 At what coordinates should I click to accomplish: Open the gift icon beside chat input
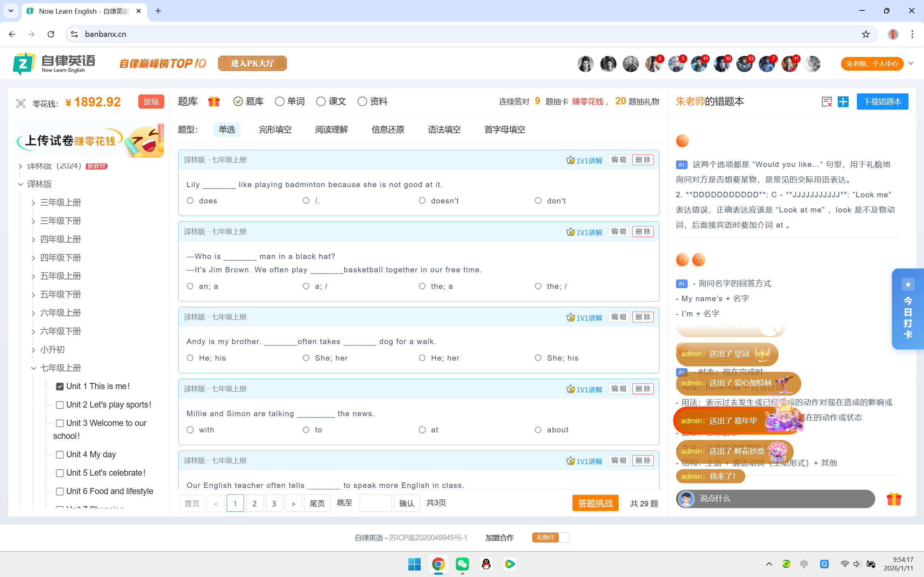[x=893, y=499]
